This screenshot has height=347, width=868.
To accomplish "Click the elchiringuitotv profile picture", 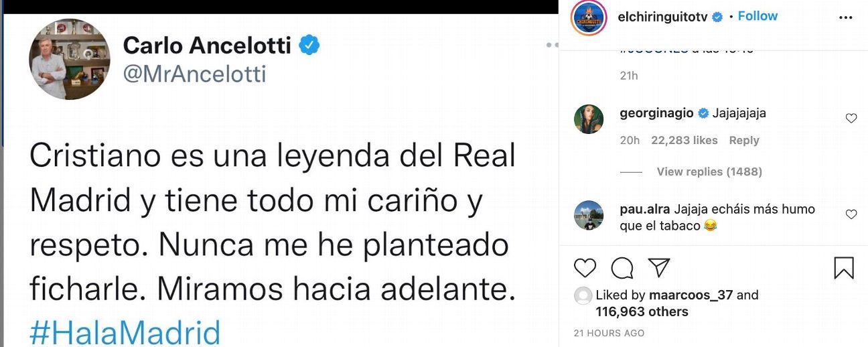I will pyautogui.click(x=589, y=17).
